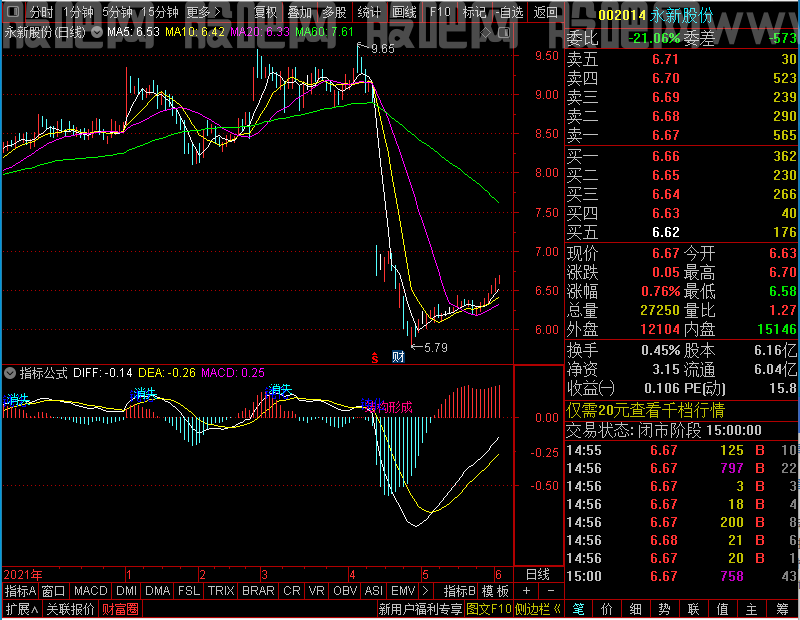This screenshot has height=620, width=800.
Task: Open 统计 statistics tool
Action: (369, 12)
